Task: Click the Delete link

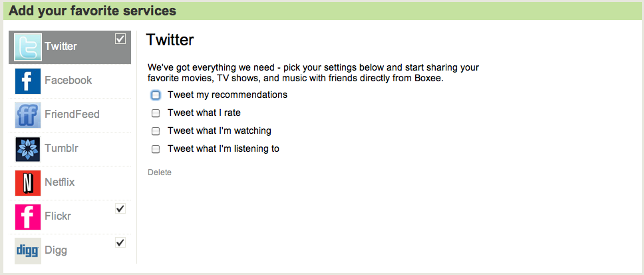Action: tap(160, 172)
